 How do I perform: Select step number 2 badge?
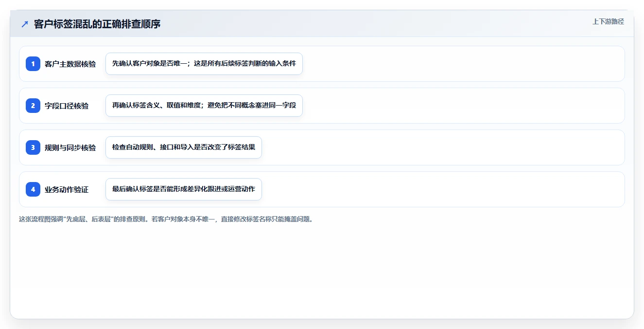(x=33, y=106)
